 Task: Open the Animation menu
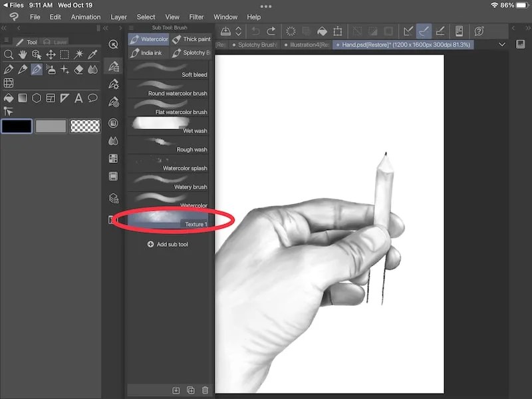point(85,17)
